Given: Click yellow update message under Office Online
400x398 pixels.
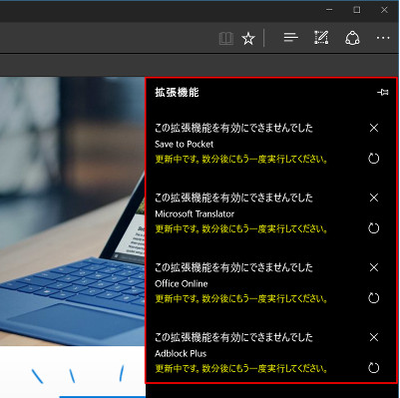Looking at the screenshot, I should pyautogui.click(x=241, y=299).
